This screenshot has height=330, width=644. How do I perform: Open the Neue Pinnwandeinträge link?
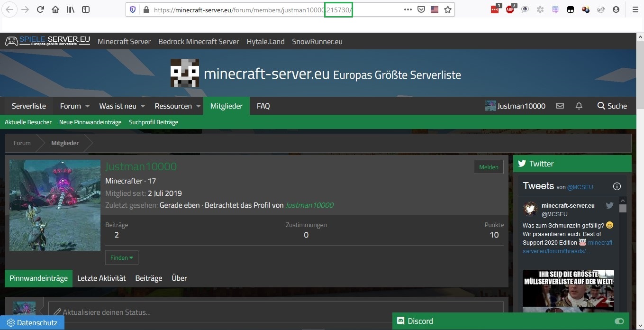pyautogui.click(x=91, y=122)
